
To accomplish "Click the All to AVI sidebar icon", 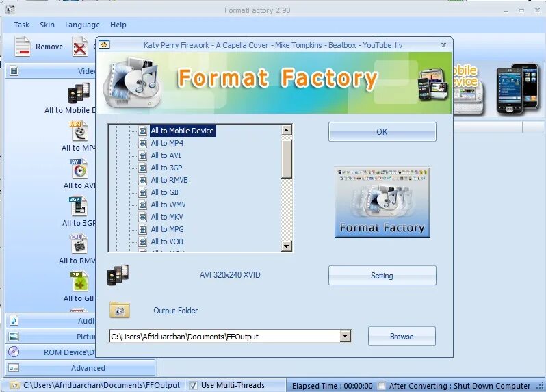I will pos(79,169).
